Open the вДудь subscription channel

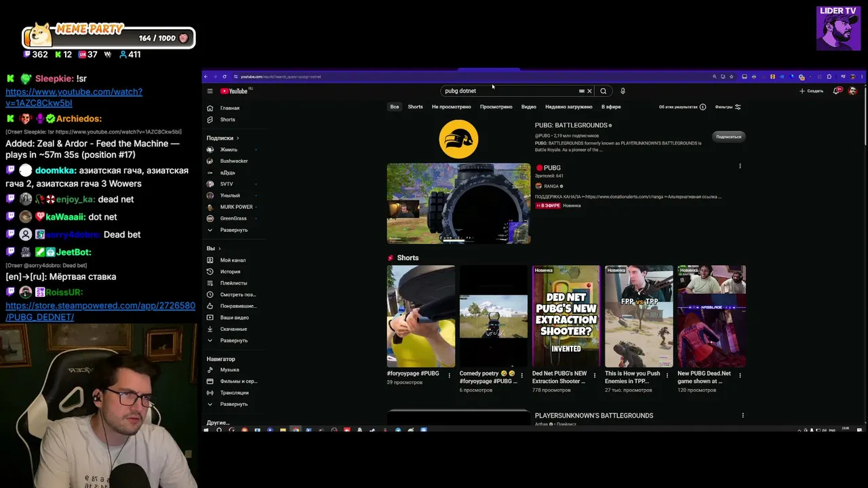click(228, 173)
